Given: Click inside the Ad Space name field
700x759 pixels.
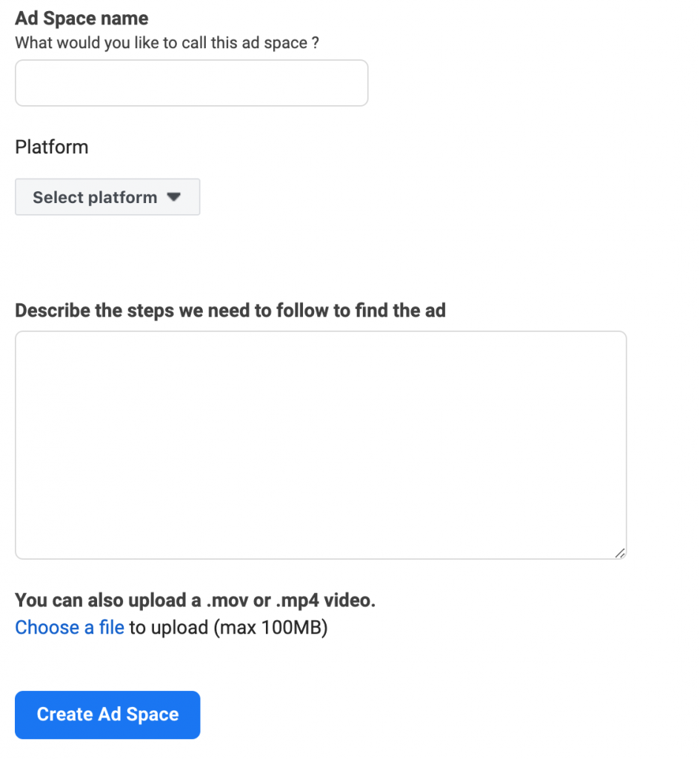Looking at the screenshot, I should coord(191,83).
